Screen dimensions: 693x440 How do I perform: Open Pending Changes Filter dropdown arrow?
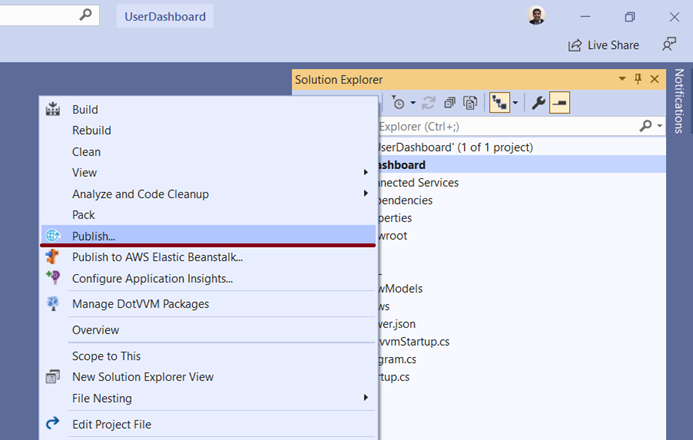click(x=413, y=103)
